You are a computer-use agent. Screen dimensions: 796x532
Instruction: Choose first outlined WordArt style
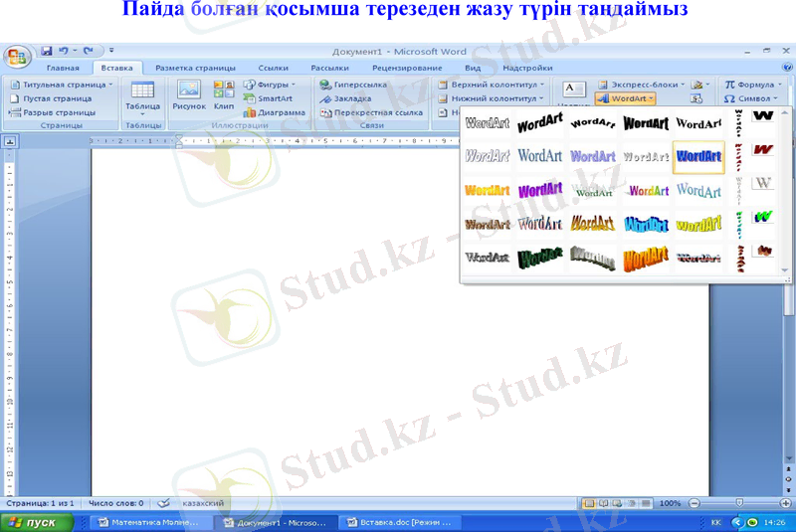pyautogui.click(x=488, y=123)
